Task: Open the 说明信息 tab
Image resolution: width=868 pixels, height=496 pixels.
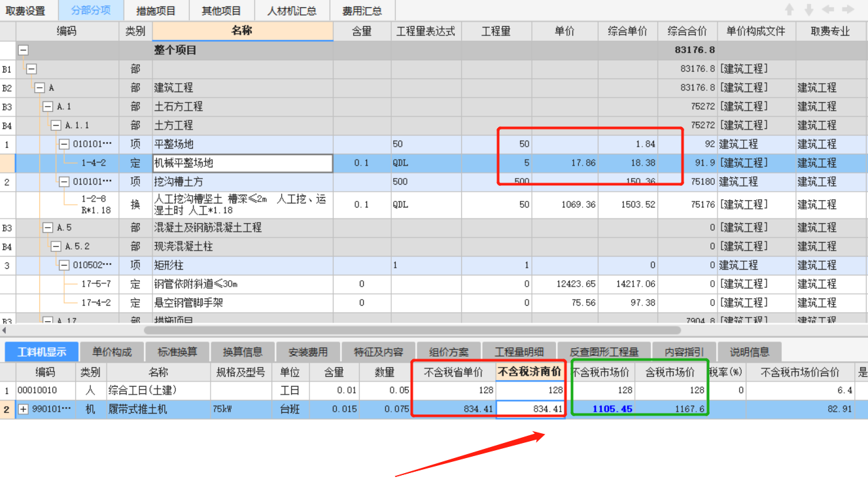Action: 750,352
